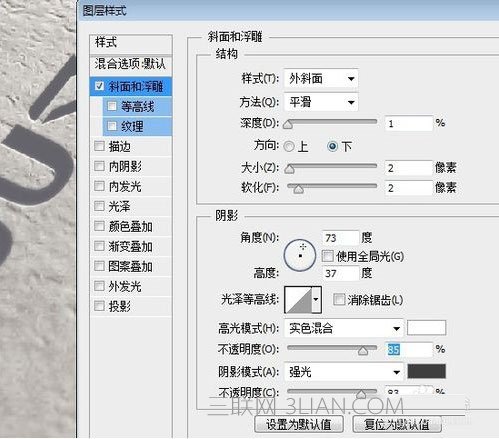The width and height of the screenshot is (499, 439).
Task: Enable the 等高线 checkbox
Action: pos(112,106)
